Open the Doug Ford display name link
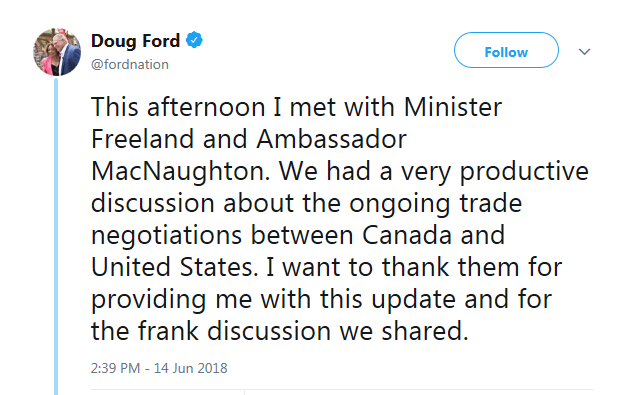 pos(135,41)
